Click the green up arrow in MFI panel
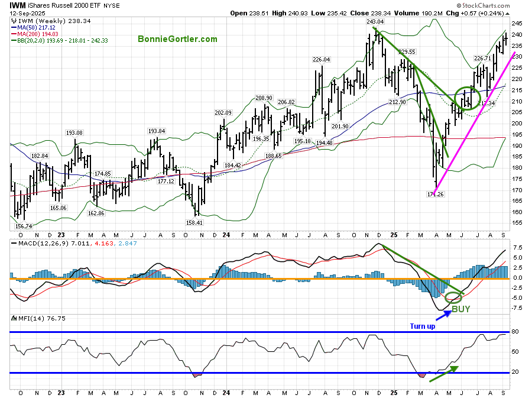The height and width of the screenshot is (398, 532). (x=445, y=374)
